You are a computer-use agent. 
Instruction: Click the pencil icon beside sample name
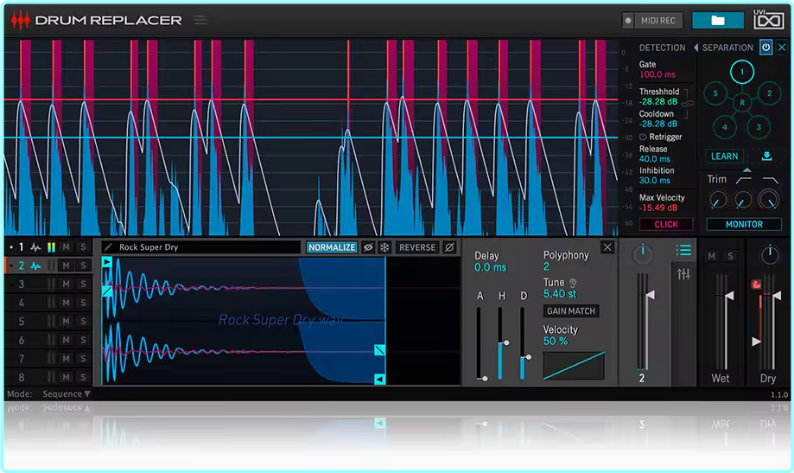coord(108,247)
